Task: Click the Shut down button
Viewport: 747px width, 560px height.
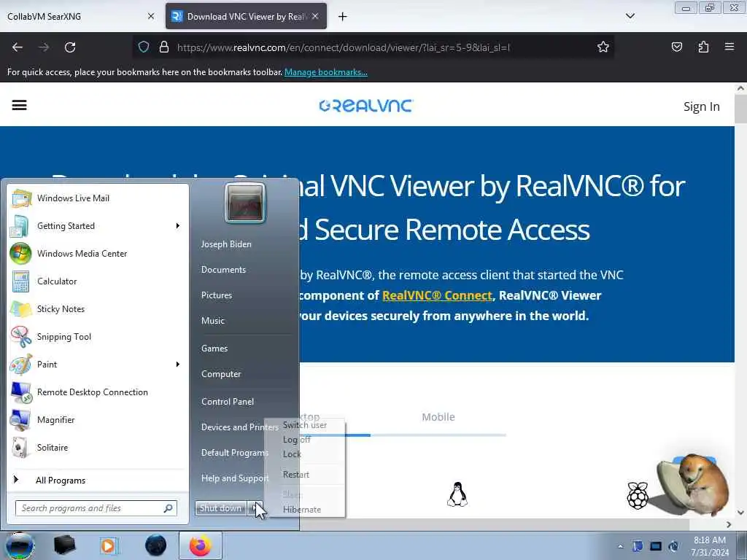Action: [220, 508]
